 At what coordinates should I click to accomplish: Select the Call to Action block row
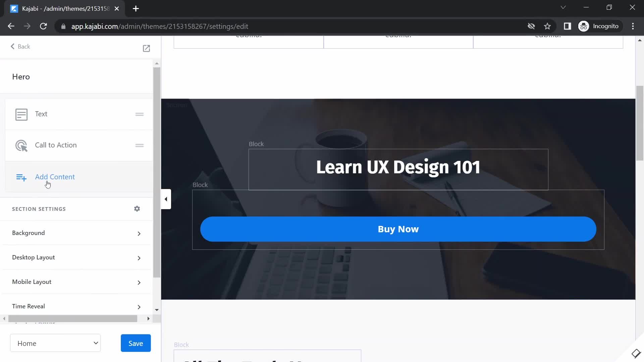tap(79, 145)
